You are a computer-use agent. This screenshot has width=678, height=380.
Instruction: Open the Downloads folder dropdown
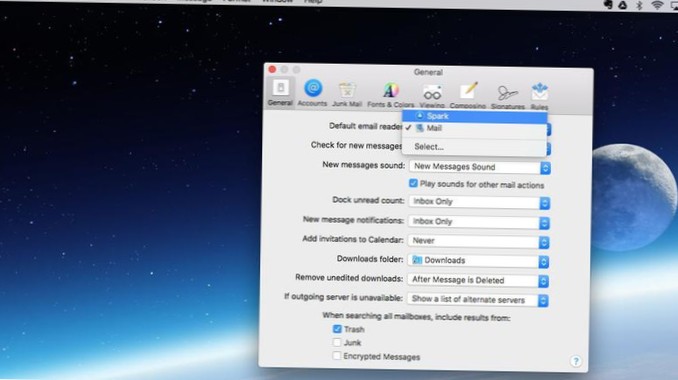pyautogui.click(x=478, y=261)
